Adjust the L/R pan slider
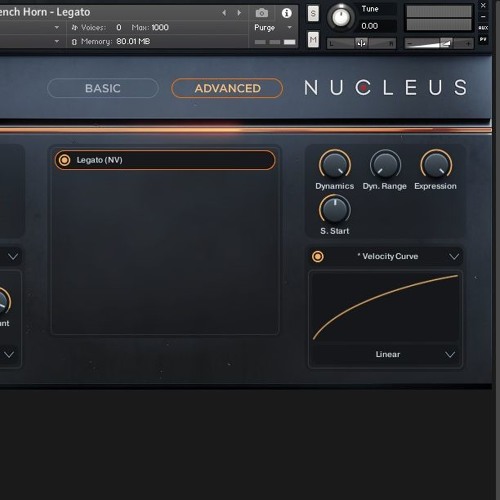This screenshot has width=500, height=500. pyautogui.click(x=361, y=43)
